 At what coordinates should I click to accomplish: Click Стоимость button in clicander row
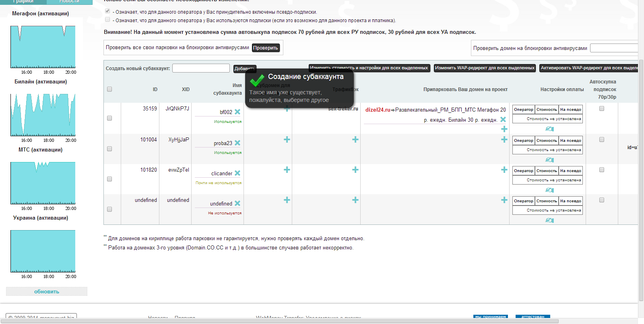pyautogui.click(x=547, y=171)
